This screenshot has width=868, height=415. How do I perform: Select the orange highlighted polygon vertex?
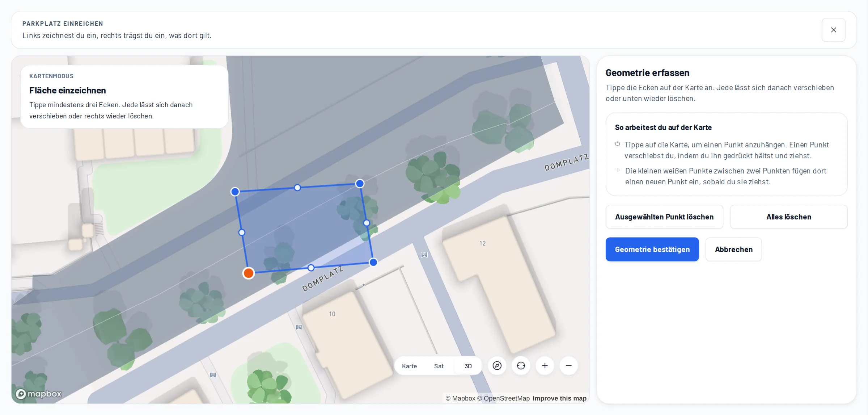249,273
